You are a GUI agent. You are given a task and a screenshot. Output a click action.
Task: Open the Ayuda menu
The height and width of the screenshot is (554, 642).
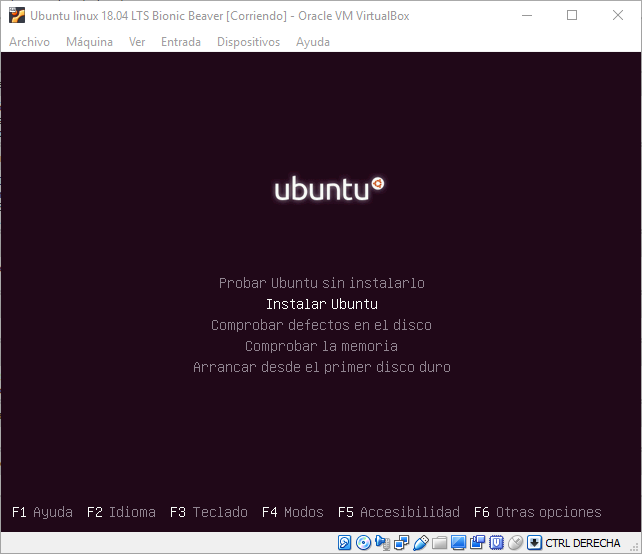313,42
